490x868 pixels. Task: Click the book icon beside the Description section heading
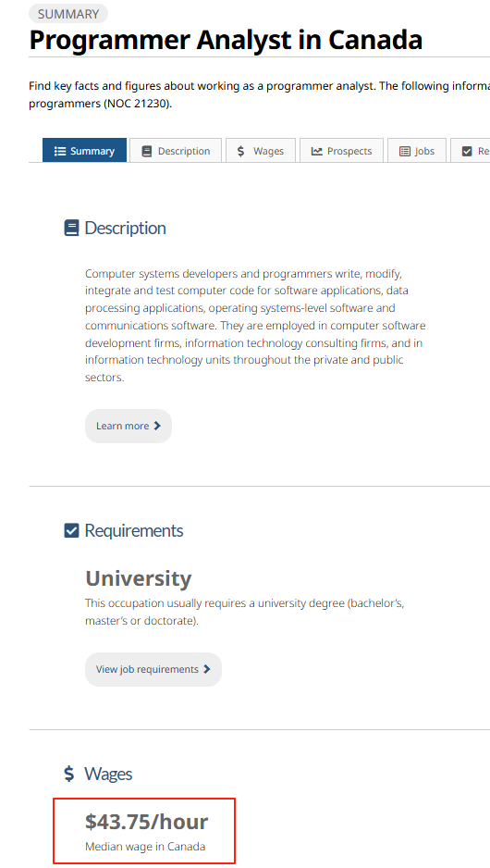pyautogui.click(x=71, y=228)
